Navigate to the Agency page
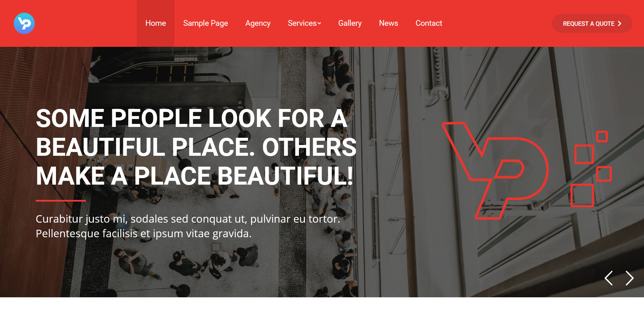 258,23
